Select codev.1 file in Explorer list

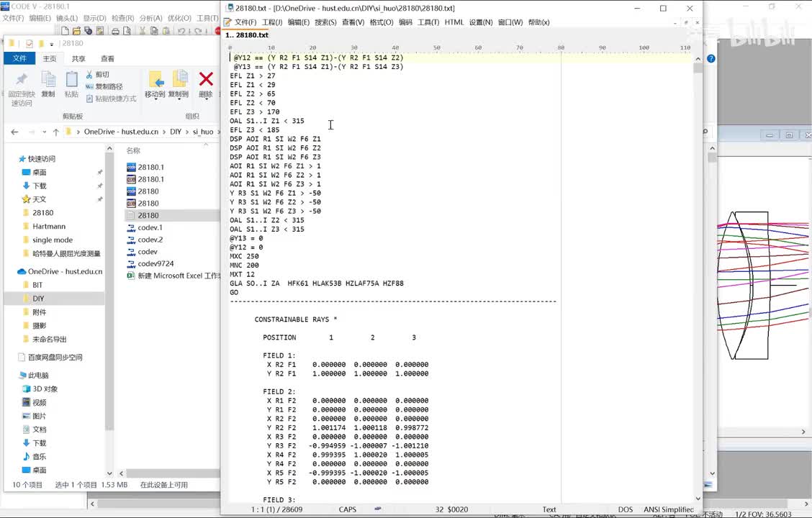click(x=145, y=227)
